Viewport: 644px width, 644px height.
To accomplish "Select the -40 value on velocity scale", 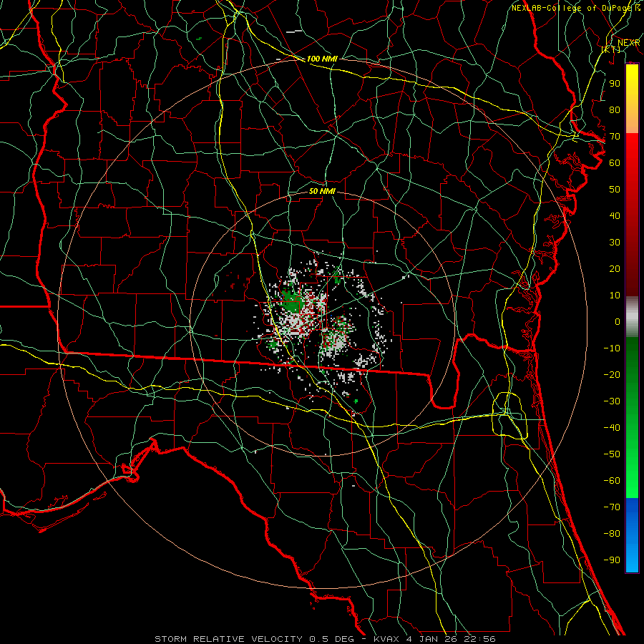I will [x=612, y=428].
